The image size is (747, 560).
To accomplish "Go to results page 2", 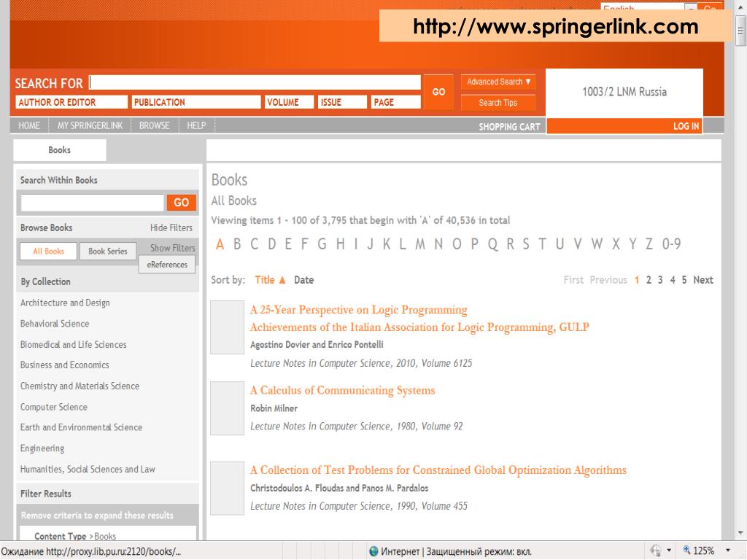I will click(x=649, y=280).
